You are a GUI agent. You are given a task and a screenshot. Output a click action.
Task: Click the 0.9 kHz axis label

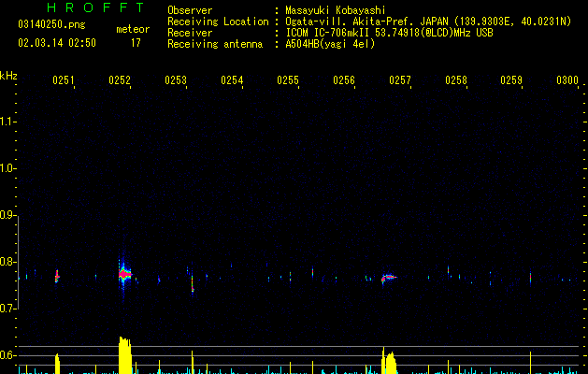point(7,215)
